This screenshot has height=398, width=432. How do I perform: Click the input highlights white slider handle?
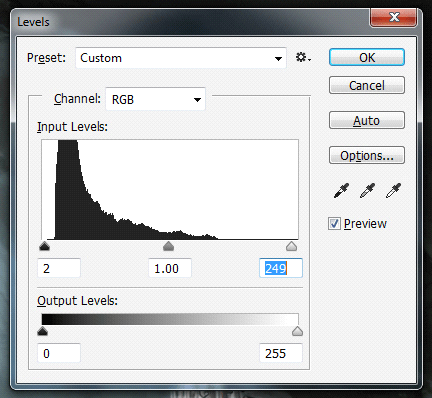[x=292, y=246]
